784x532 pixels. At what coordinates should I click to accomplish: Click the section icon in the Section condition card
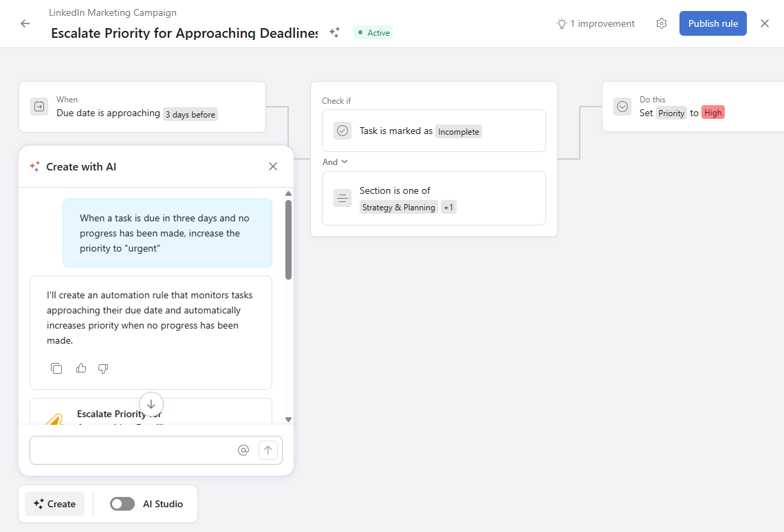pos(342,198)
